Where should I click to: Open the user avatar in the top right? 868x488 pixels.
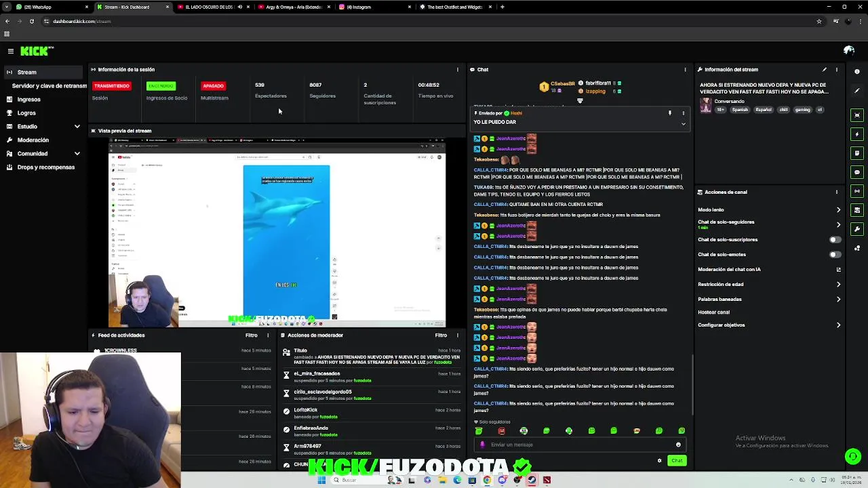[x=848, y=50]
